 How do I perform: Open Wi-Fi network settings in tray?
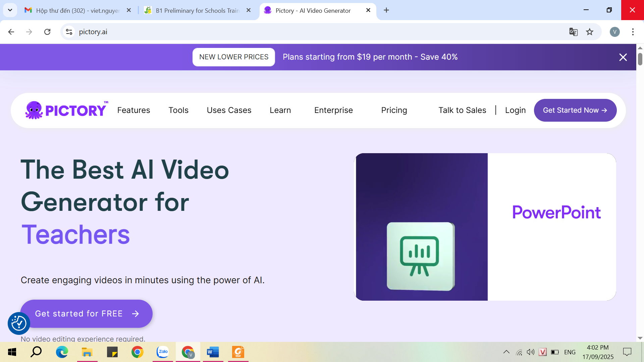point(519,352)
